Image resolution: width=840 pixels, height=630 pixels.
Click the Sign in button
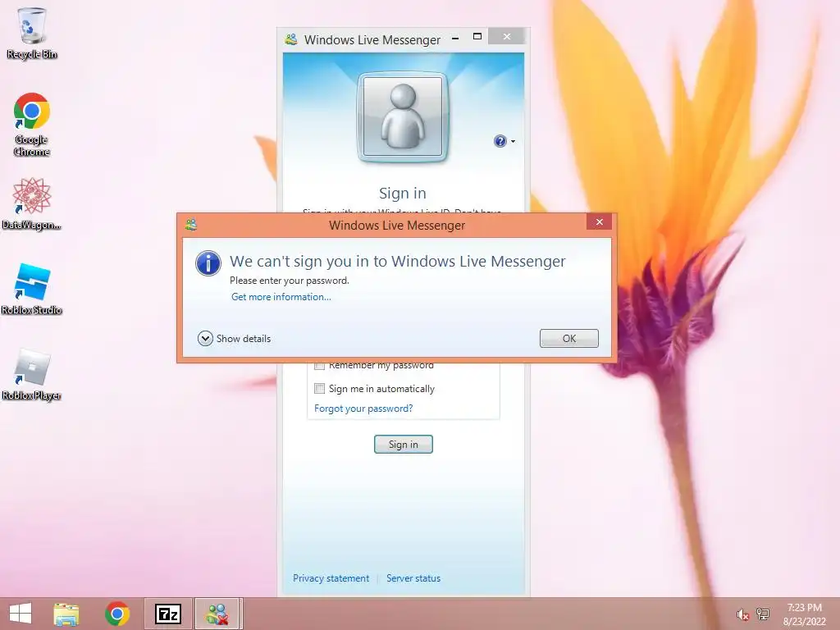tap(404, 444)
